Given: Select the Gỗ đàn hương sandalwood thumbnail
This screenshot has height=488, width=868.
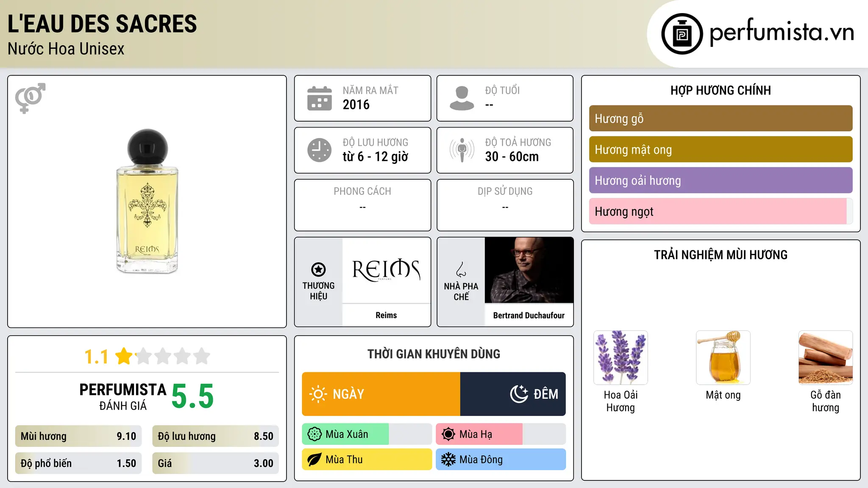Looking at the screenshot, I should pyautogui.click(x=826, y=358).
